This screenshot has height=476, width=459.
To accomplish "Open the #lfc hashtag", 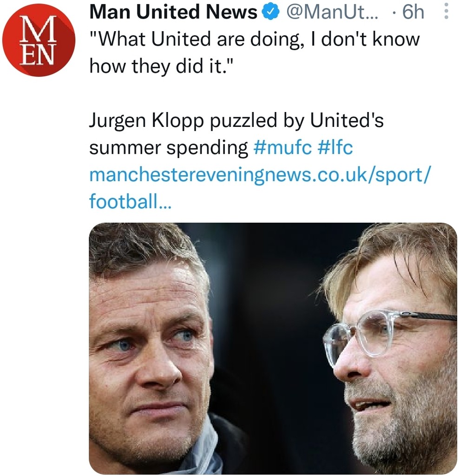I will click(x=335, y=148).
